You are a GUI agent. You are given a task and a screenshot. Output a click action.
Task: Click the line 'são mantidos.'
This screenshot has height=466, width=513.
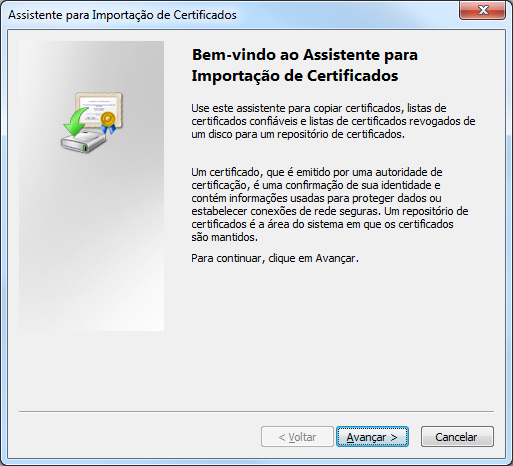click(x=224, y=237)
